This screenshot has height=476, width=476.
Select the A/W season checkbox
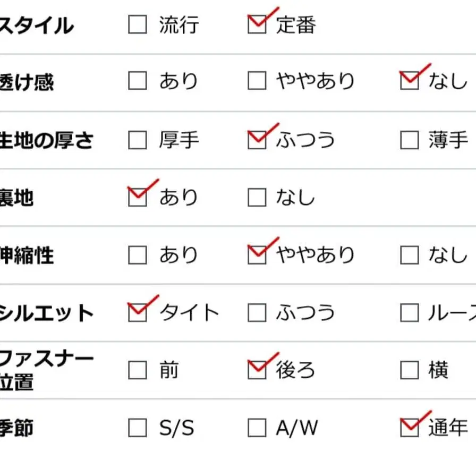pos(257,428)
